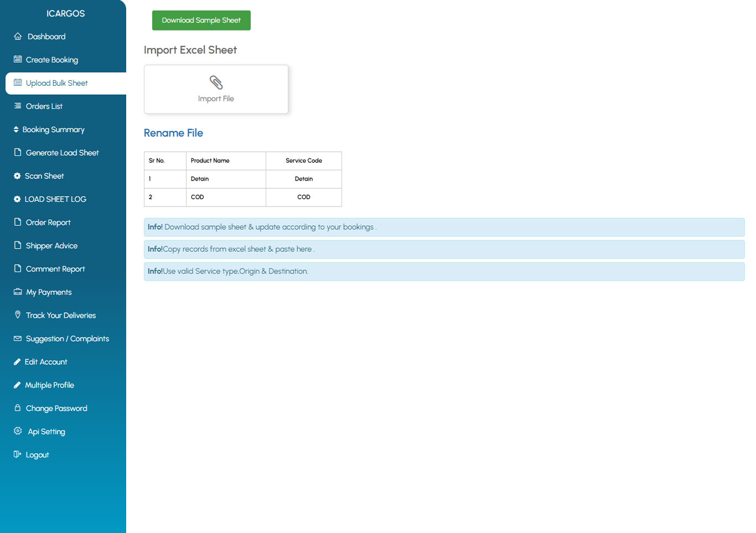Click the Change Password lock icon
This screenshot has width=756, height=533.
tap(18, 407)
